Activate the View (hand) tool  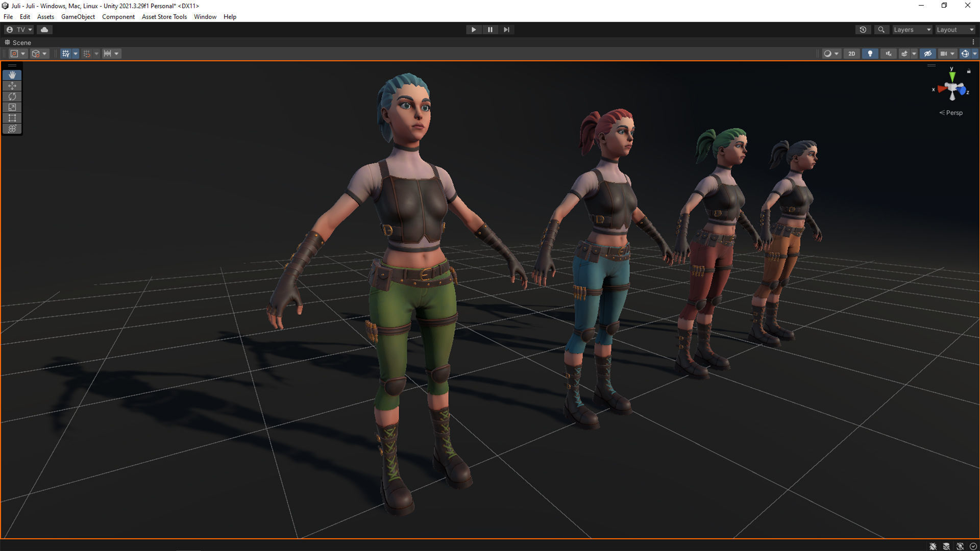click(12, 75)
